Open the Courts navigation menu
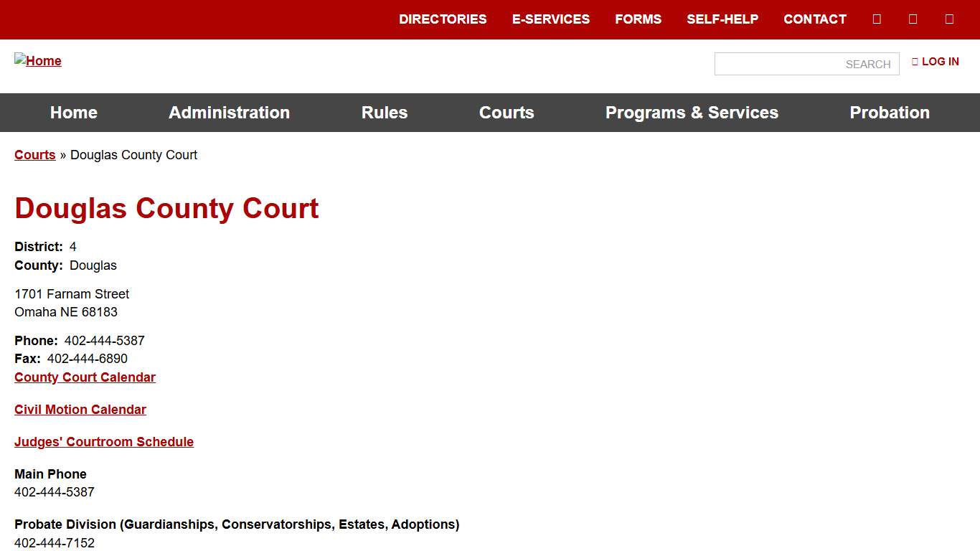 point(507,113)
